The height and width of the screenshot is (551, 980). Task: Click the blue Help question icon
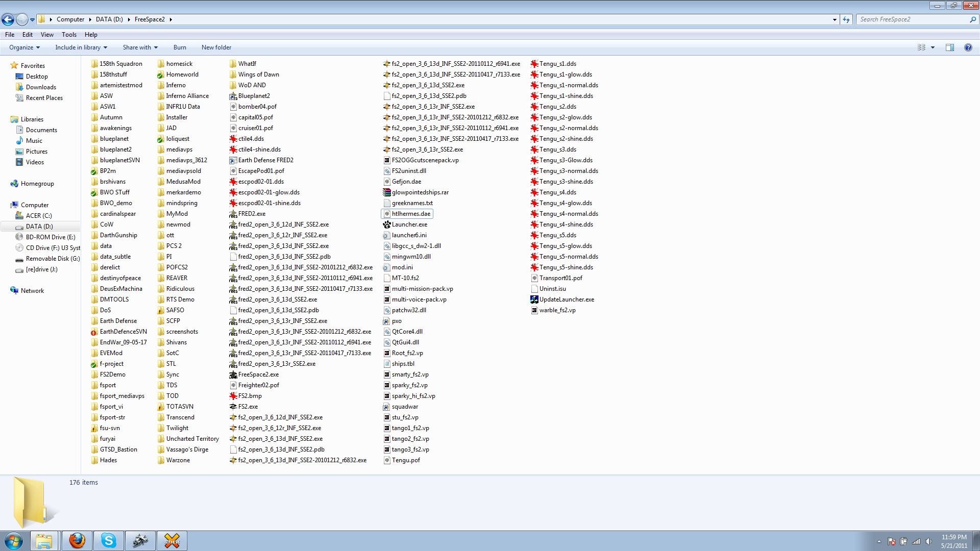pyautogui.click(x=968, y=47)
